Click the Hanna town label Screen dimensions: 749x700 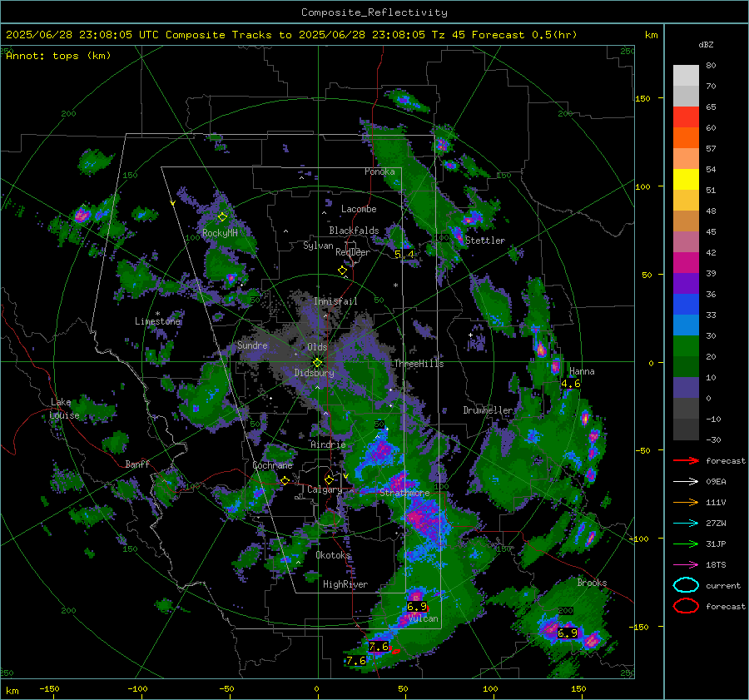[582, 371]
